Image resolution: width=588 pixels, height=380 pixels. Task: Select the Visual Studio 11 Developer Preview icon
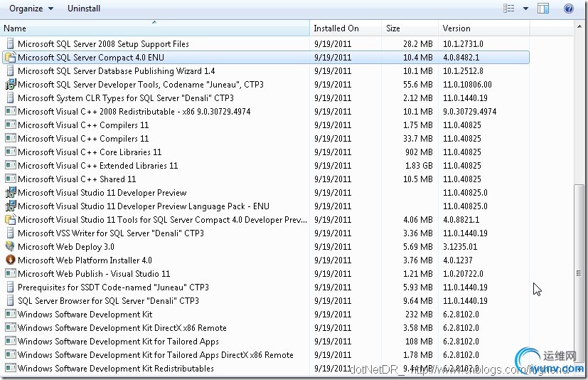coord(11,192)
